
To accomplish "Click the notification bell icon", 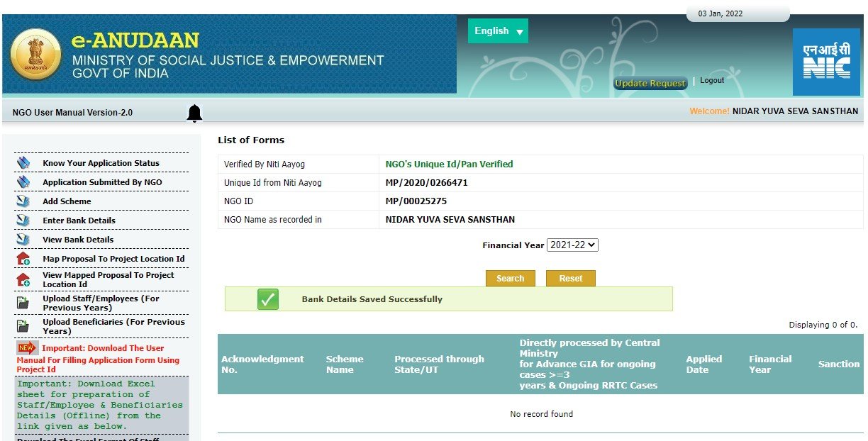I will point(194,113).
